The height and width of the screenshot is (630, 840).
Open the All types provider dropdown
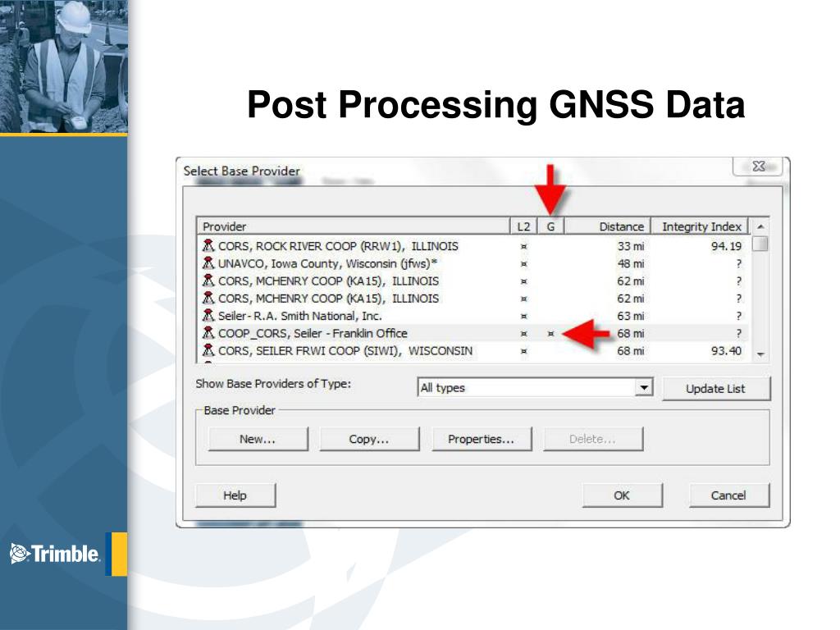(535, 387)
